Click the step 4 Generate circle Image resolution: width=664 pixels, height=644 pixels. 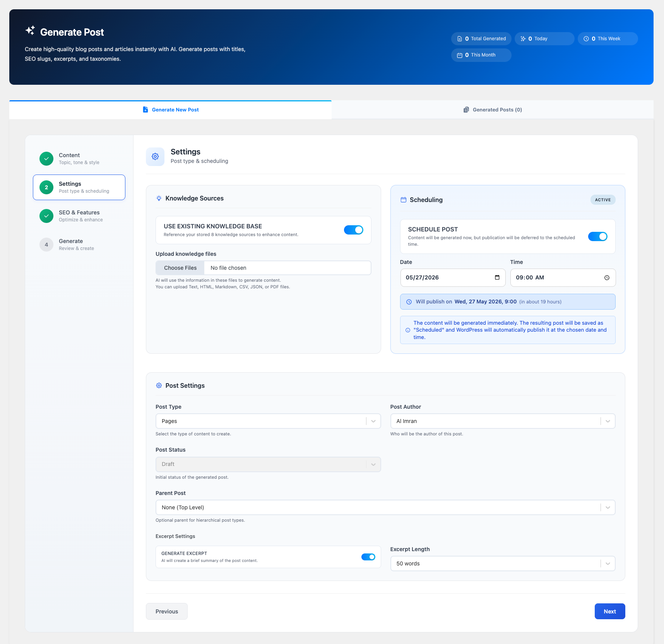(x=46, y=245)
